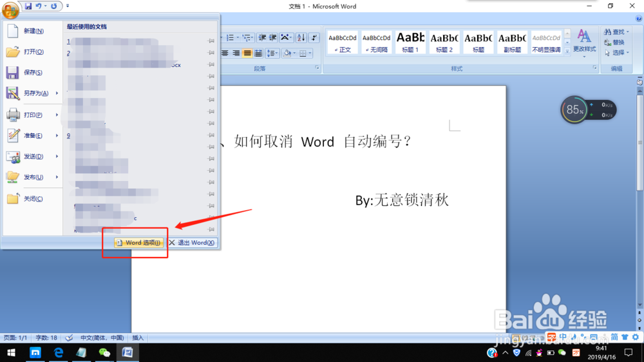
Task: Toggle show/hide paragraph marks
Action: (314, 38)
